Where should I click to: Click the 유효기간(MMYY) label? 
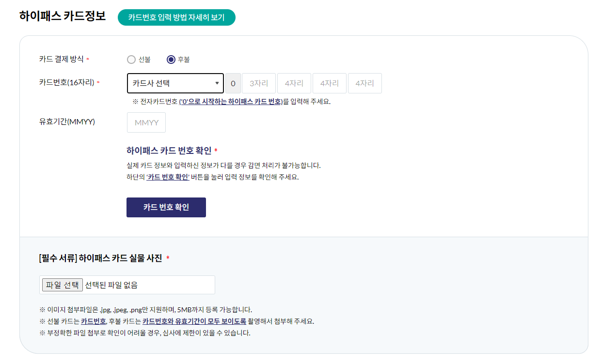[67, 121]
